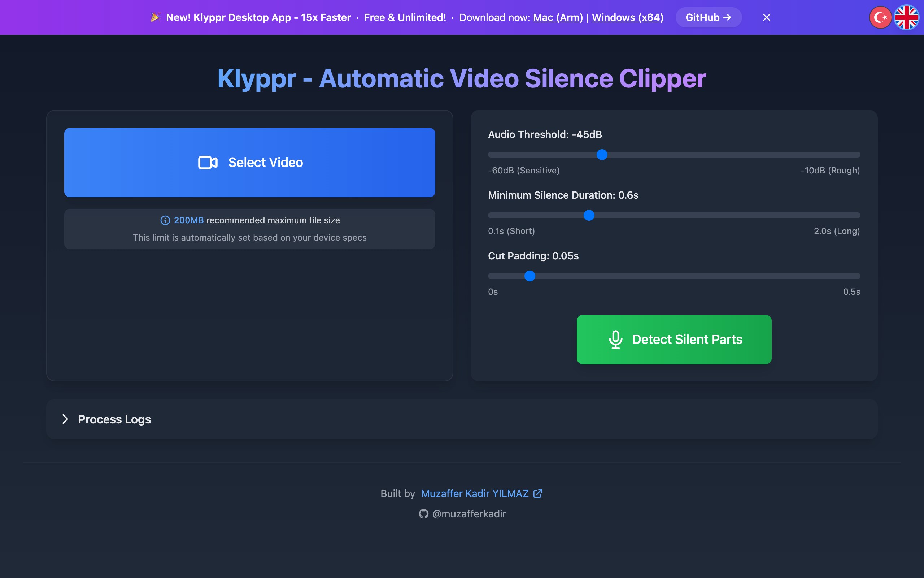Click the Klyppr - Automatic Video Silence Clipper title

(462, 79)
